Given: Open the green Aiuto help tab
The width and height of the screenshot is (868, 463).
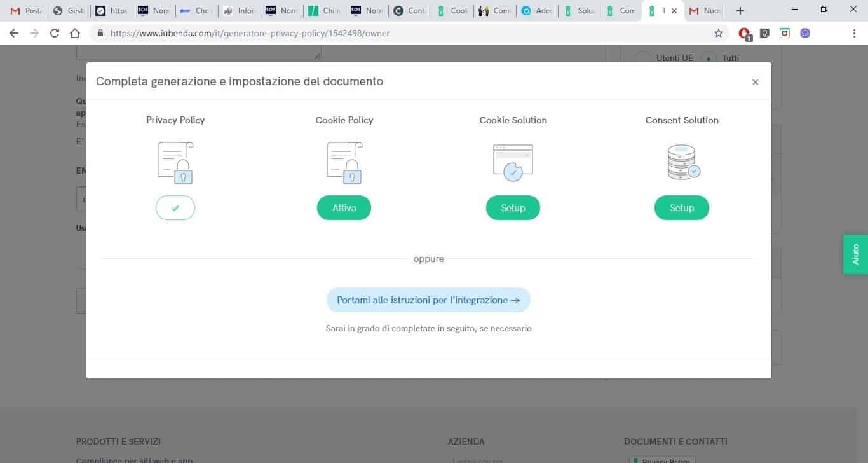Looking at the screenshot, I should point(855,254).
